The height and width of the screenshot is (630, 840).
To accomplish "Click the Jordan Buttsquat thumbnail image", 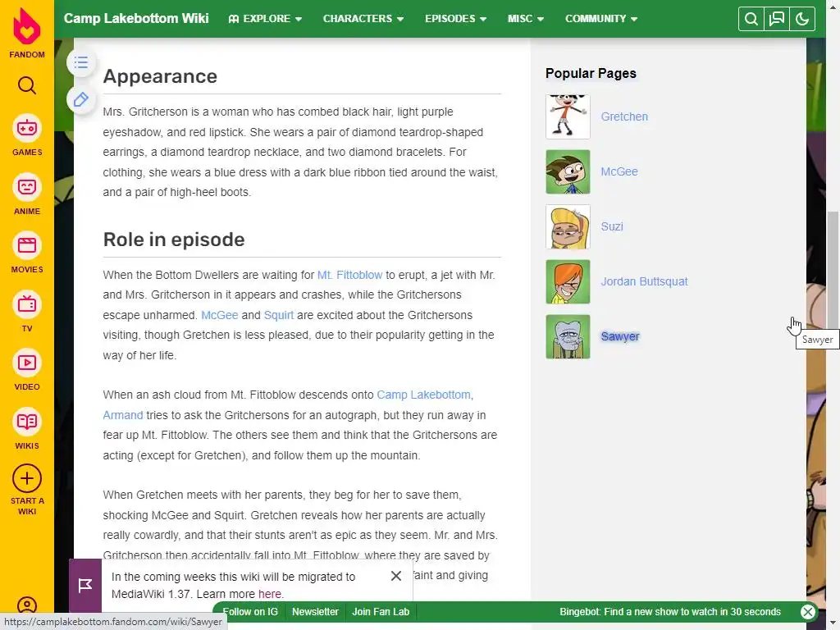I will coord(568,282).
